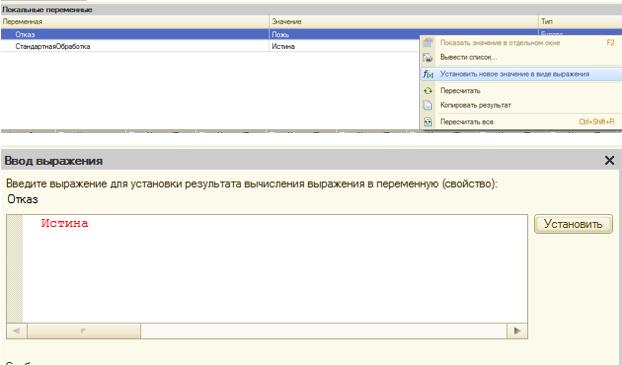The height and width of the screenshot is (365, 622).
Task: Choose 'Показать значение в отдельном окне' menu entry
Action: 520,42
